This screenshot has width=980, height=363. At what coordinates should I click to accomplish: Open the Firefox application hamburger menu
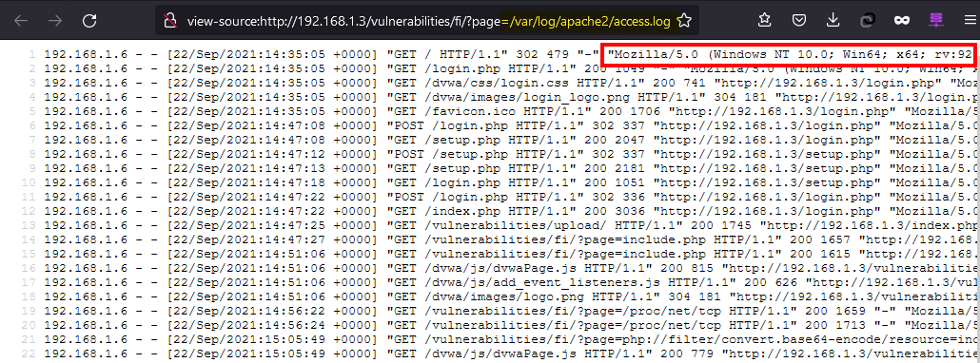click(969, 21)
